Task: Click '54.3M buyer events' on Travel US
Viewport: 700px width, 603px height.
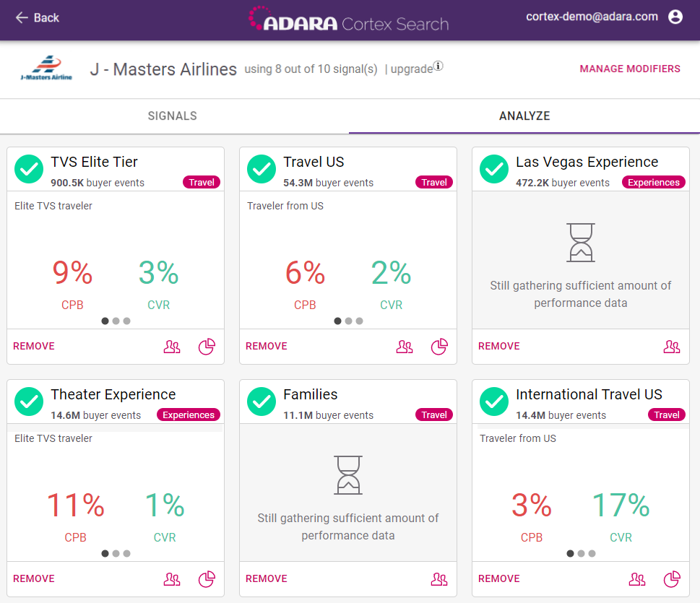Action: [328, 183]
